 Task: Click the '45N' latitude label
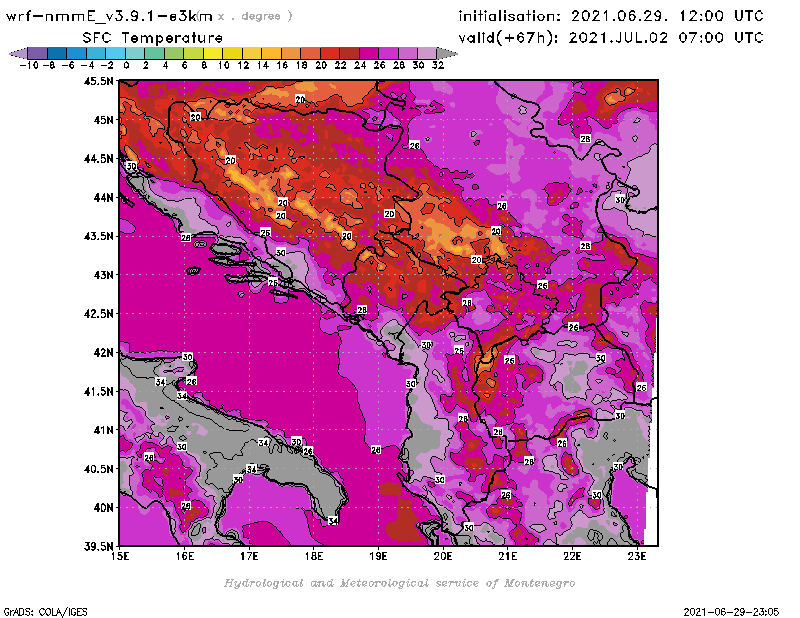click(x=104, y=120)
